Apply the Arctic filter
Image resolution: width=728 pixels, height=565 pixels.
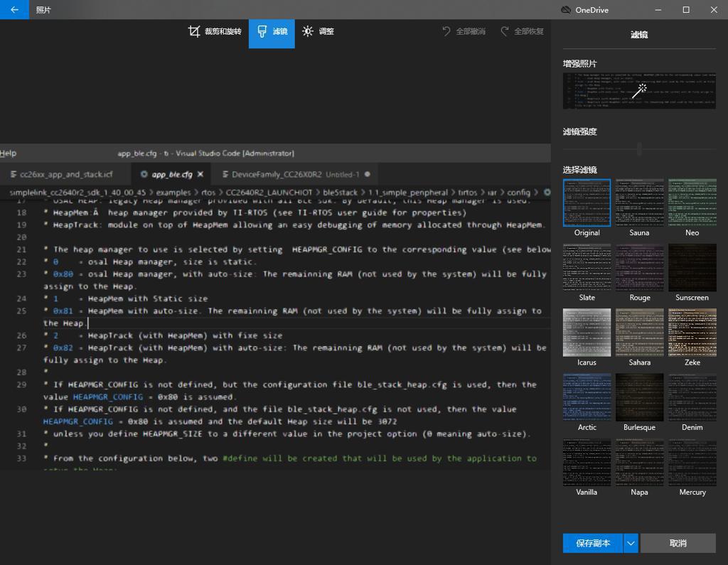click(587, 397)
